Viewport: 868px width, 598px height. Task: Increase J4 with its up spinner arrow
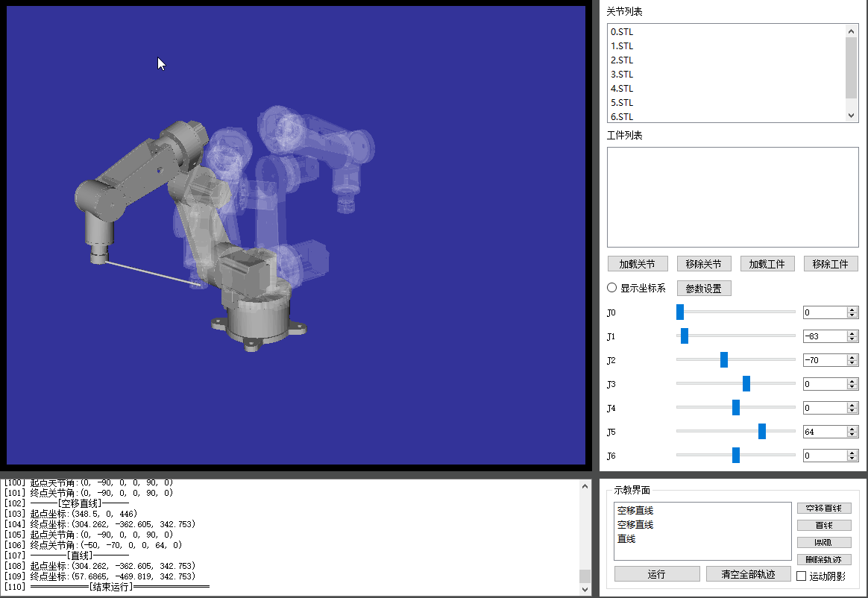click(x=852, y=405)
